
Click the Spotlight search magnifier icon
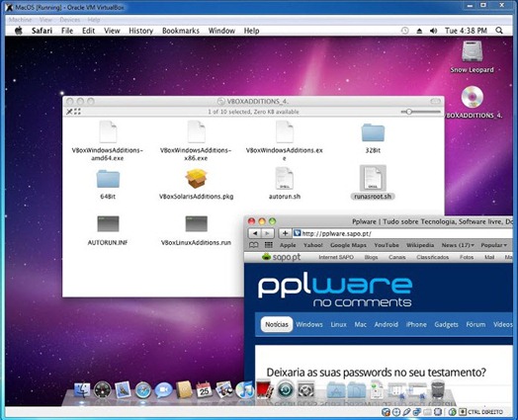499,31
